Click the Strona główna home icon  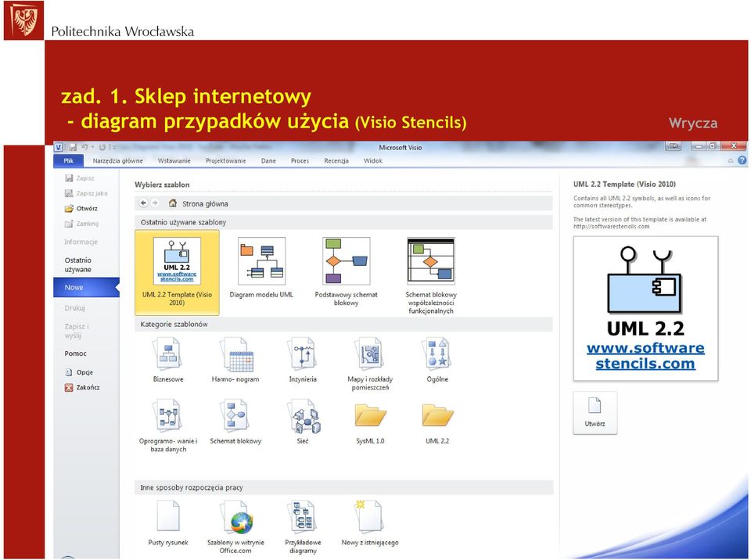(x=173, y=203)
